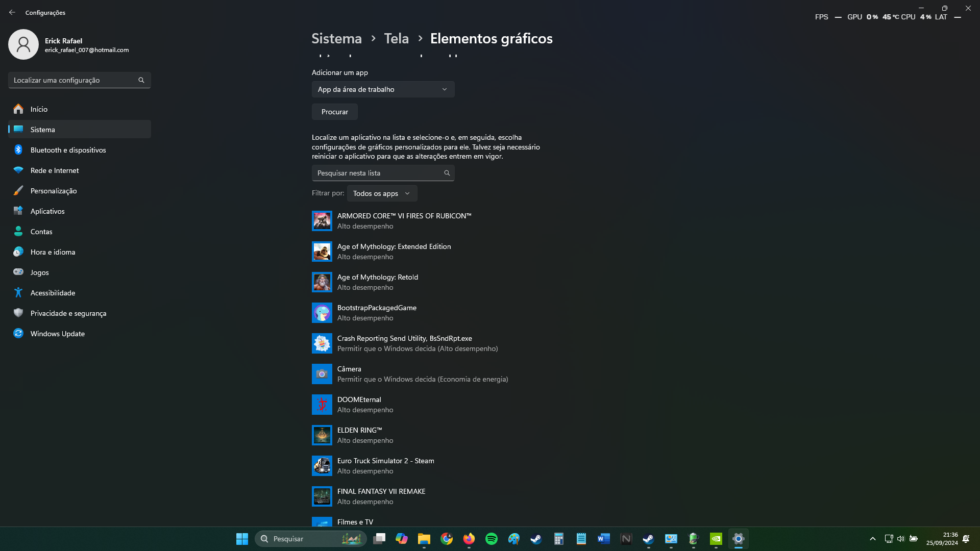
Task: Open the notification bell in the taskbar
Action: tap(966, 539)
